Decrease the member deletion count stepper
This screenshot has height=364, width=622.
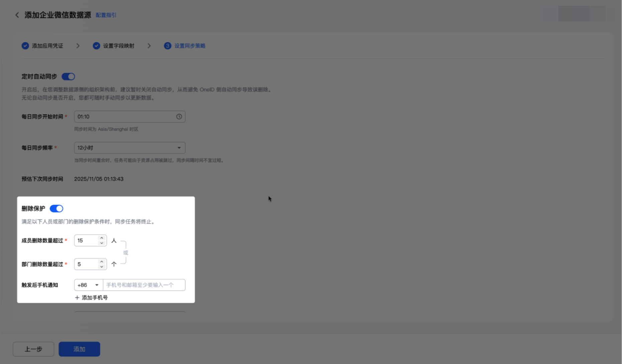tap(102, 243)
